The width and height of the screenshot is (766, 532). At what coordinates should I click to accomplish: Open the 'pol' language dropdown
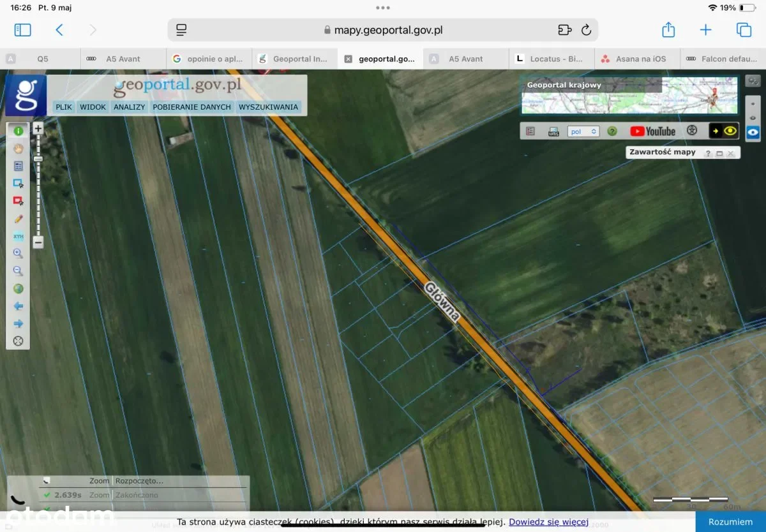[x=583, y=131]
